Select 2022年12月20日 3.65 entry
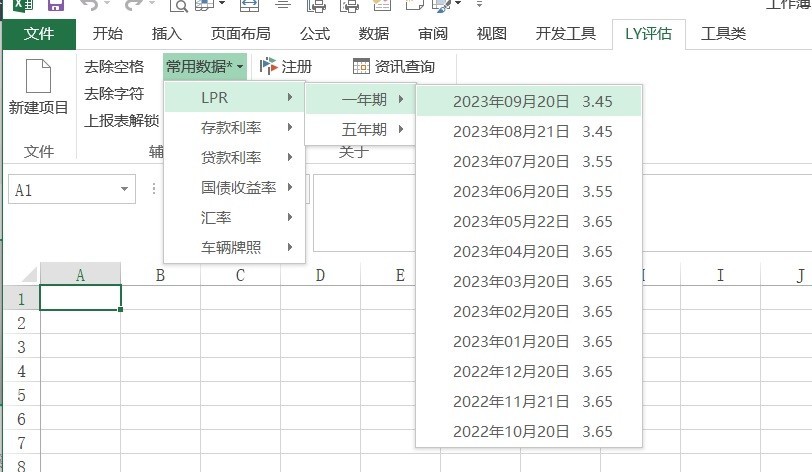Viewport: 812px width, 472px height. click(x=529, y=372)
